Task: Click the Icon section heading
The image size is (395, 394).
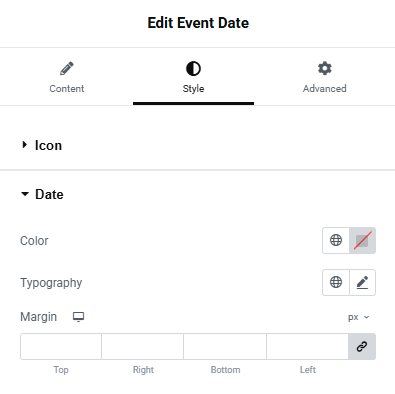Action: [x=48, y=145]
